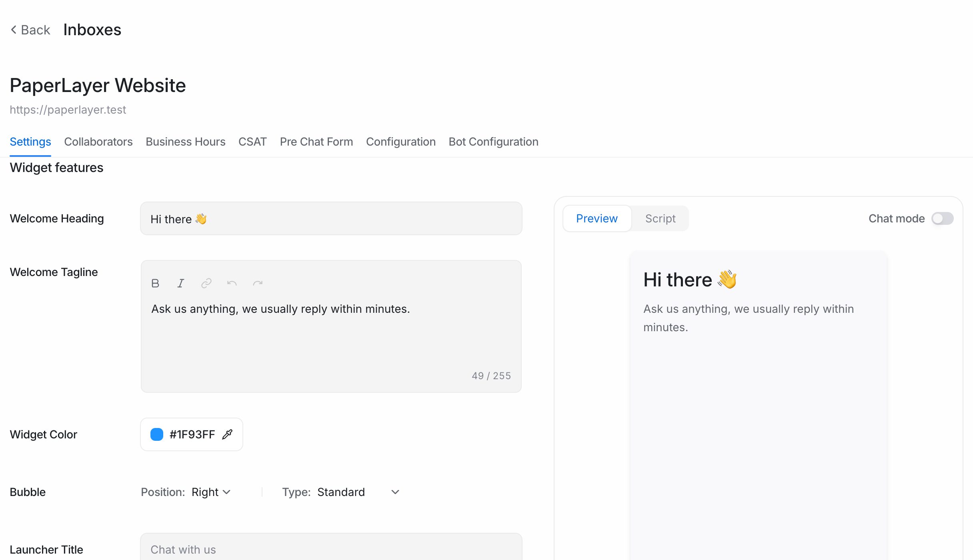Focus the Welcome Heading input field
The image size is (973, 560).
coord(331,218)
